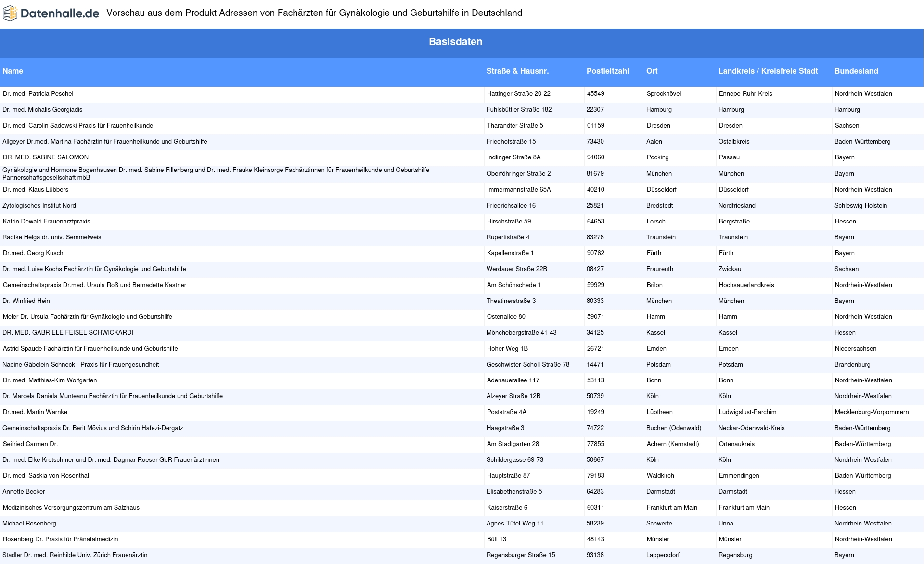The image size is (924, 564).
Task: Select Dr. med. Matthias-Kim Wolfgarten
Action: [x=50, y=380]
